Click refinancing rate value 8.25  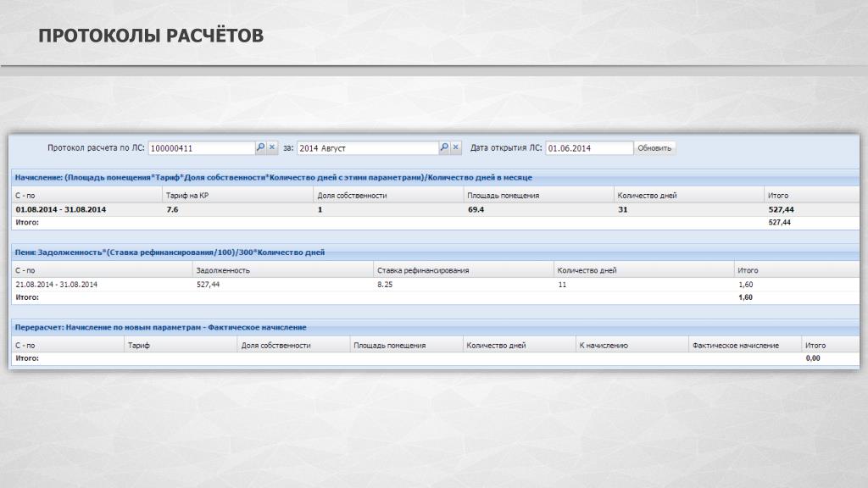[385, 285]
